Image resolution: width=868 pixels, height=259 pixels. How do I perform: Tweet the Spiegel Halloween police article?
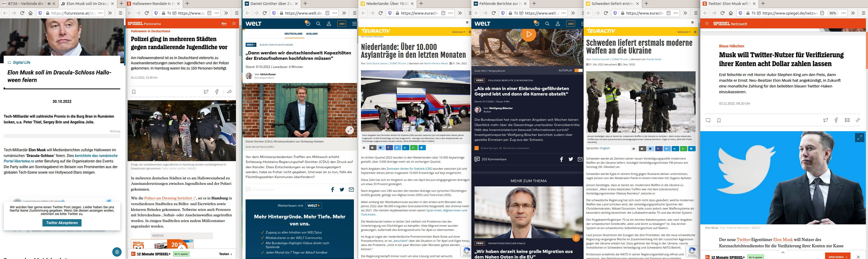tap(206, 92)
